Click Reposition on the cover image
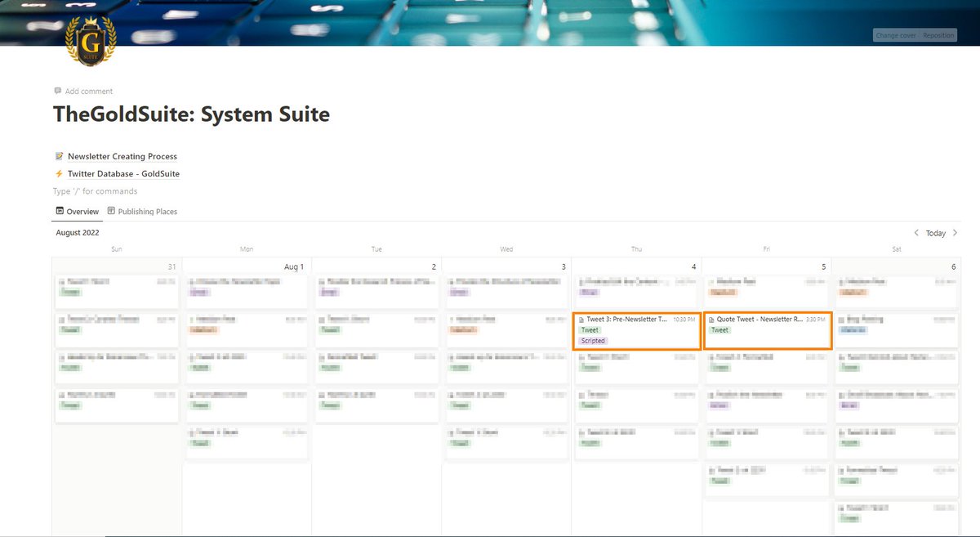The image size is (980, 537). coord(938,36)
